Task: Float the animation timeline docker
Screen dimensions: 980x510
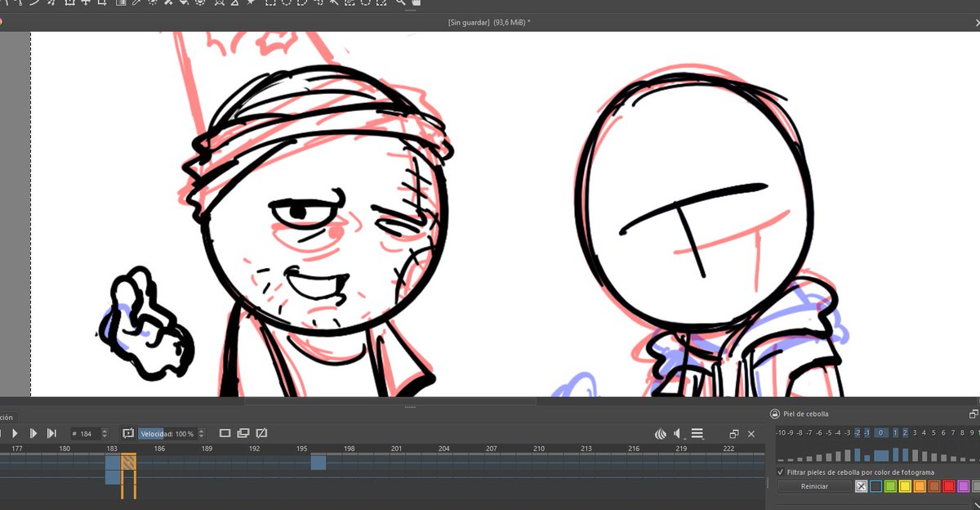Action: tap(733, 433)
